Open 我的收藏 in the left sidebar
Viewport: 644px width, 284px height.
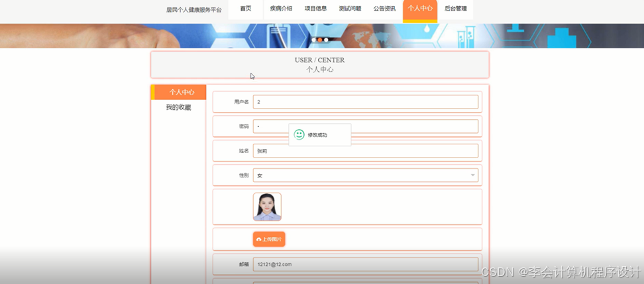point(179,107)
